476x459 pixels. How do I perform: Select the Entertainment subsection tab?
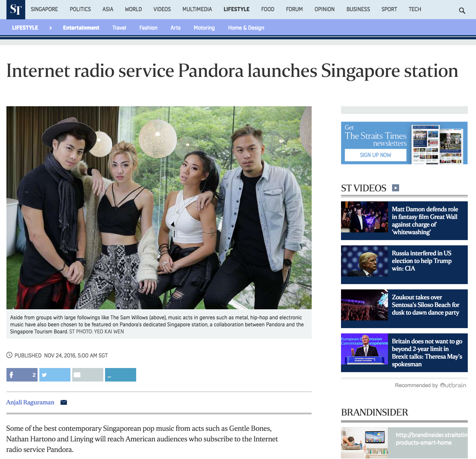coord(81,28)
